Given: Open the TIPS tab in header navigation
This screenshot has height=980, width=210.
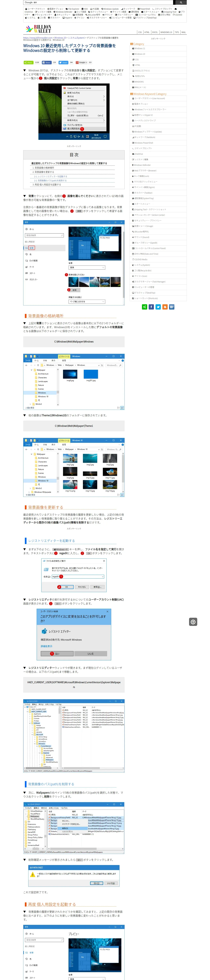Looking at the screenshot, I should 177,32.
